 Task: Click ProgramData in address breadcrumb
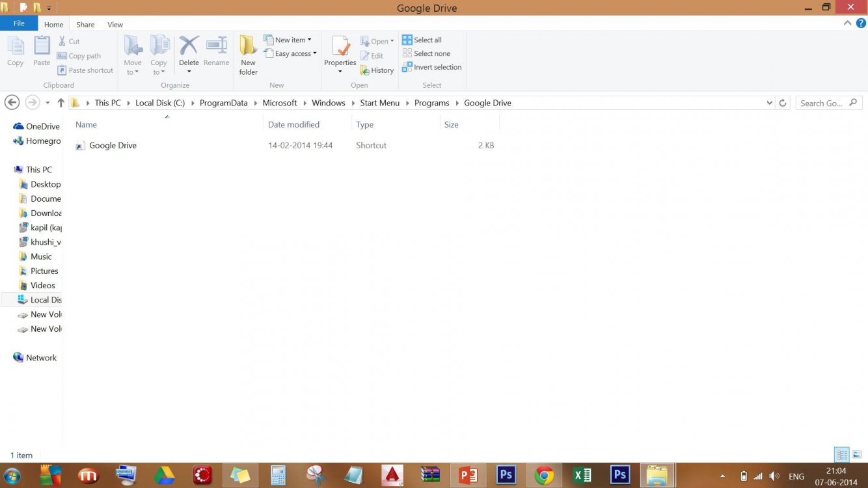click(x=224, y=103)
